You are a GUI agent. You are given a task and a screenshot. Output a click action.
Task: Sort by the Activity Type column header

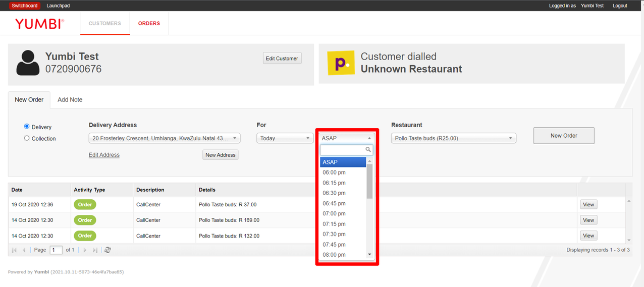[x=102, y=190]
